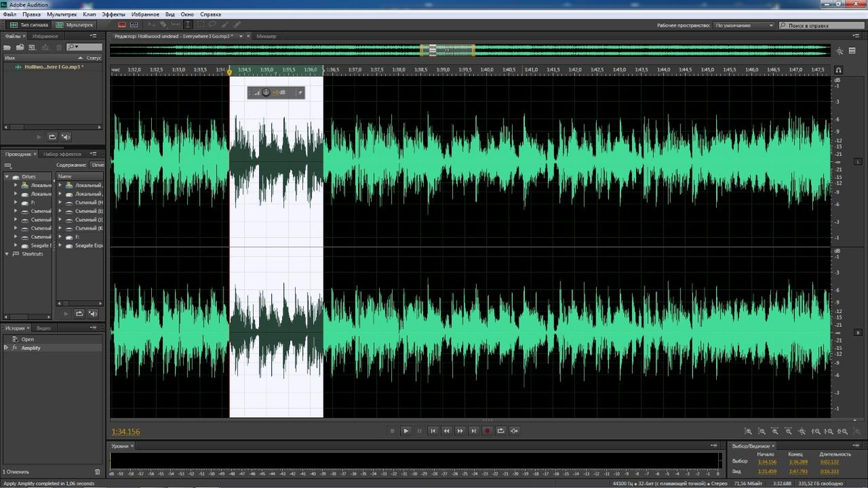Image resolution: width=868 pixels, height=488 pixels.
Task: Open the Избранное menu
Action: coord(145,14)
